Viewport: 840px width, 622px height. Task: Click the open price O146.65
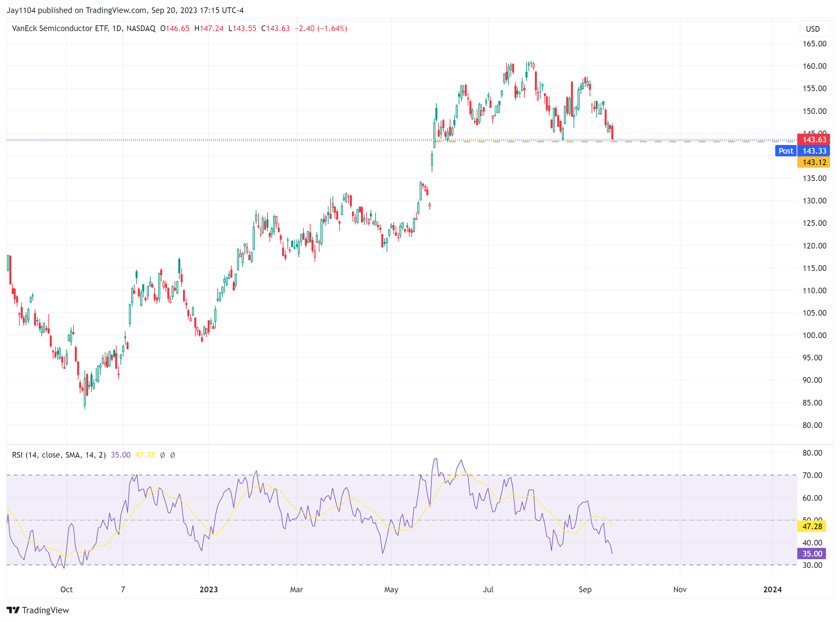(x=175, y=29)
